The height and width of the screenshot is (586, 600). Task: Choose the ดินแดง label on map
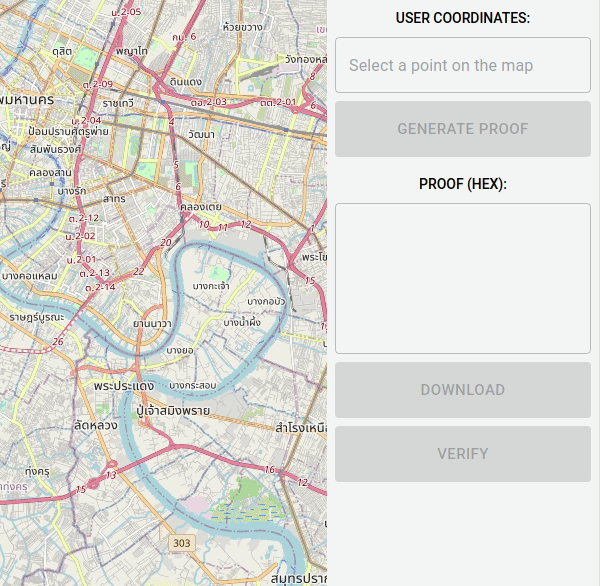coord(186,82)
